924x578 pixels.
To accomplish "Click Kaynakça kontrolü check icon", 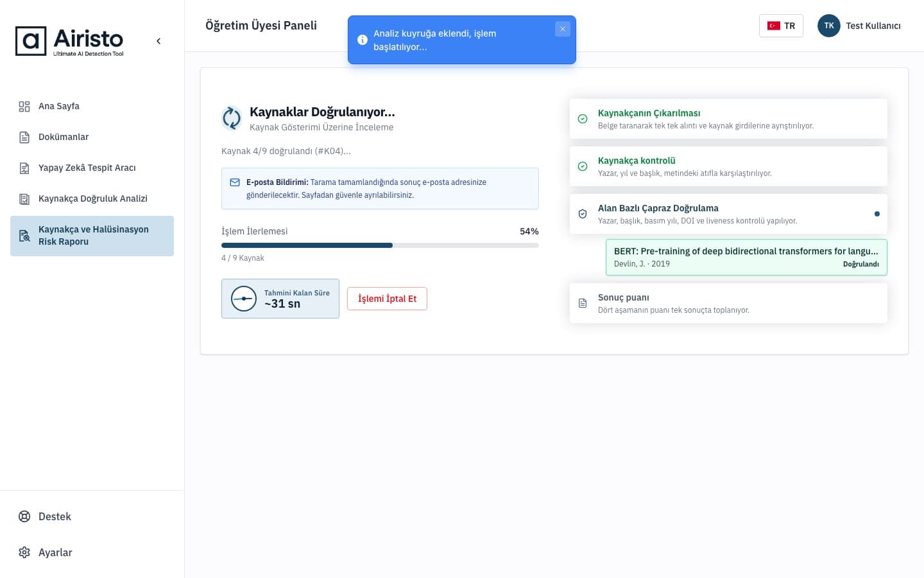I will pos(583,166).
